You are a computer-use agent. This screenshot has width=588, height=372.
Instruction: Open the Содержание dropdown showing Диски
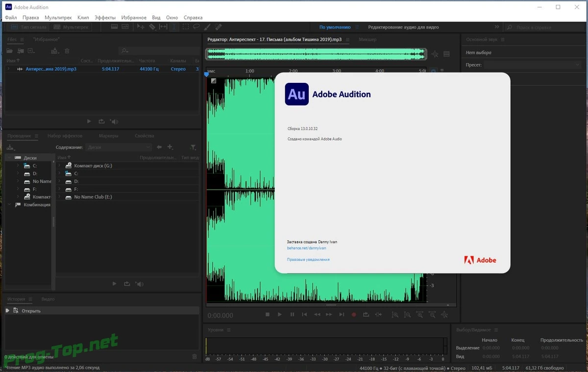119,147
